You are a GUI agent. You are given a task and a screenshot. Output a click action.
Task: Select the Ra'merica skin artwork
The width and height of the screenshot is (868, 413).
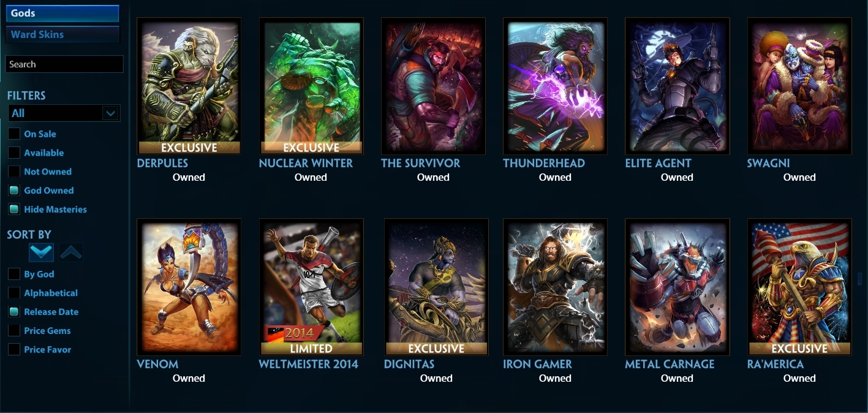799,287
